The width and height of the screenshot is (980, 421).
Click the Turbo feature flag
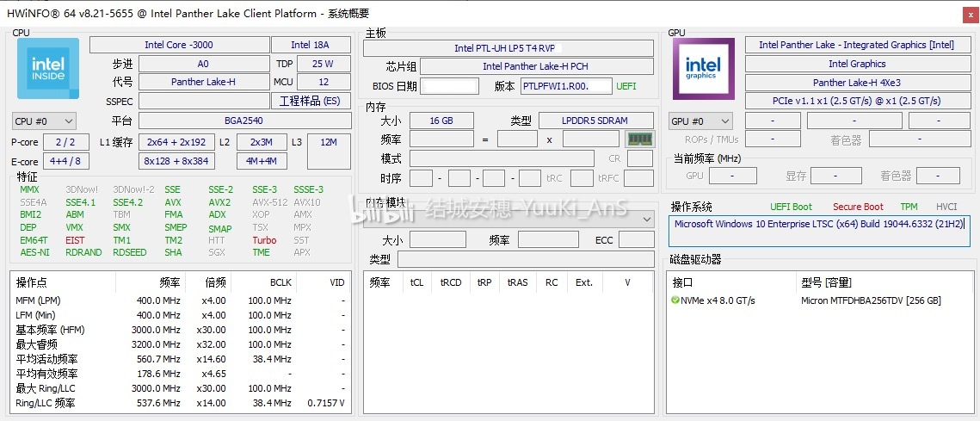[x=264, y=240]
